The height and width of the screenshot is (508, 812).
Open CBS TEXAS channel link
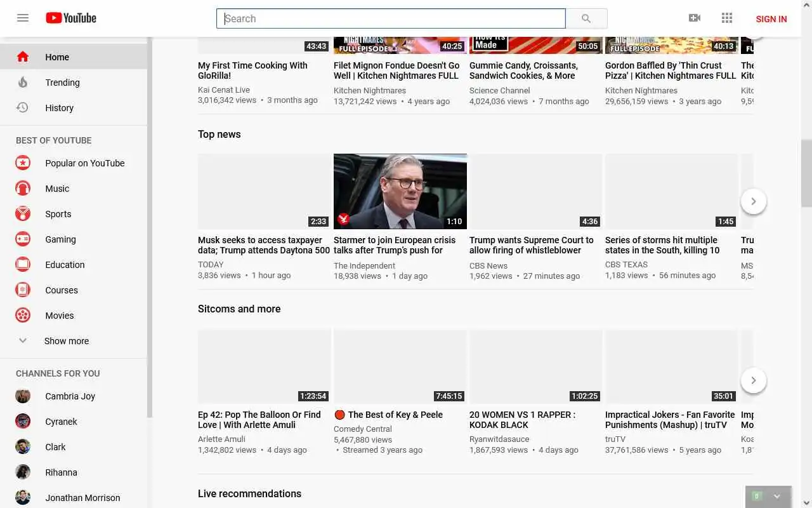[627, 265]
